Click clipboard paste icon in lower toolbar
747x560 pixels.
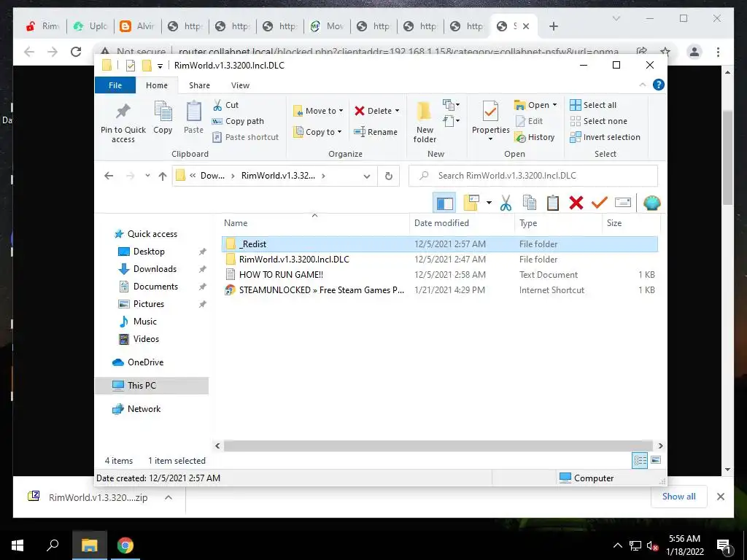pos(553,203)
